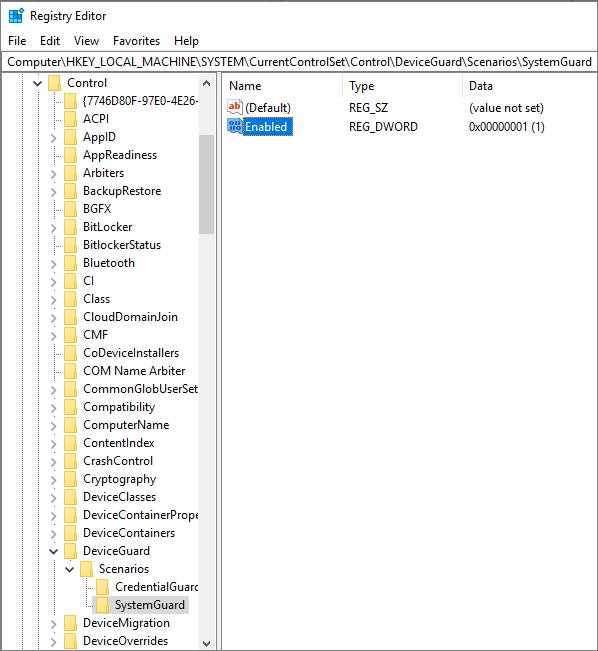Select the CredentialGuard tree key label
Screen dimensions: 598x651
point(157,587)
